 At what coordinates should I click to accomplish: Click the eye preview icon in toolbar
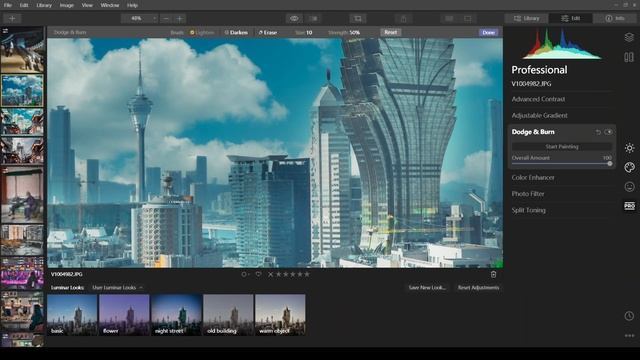point(294,18)
